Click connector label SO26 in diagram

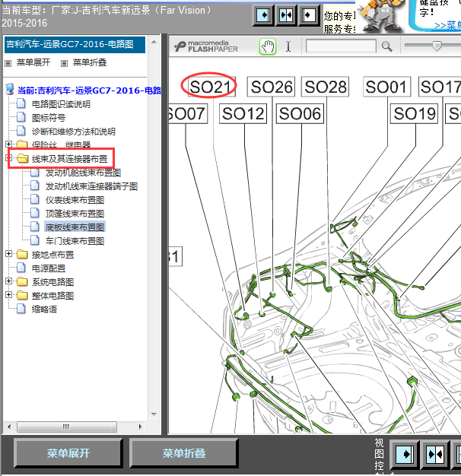[x=271, y=87]
